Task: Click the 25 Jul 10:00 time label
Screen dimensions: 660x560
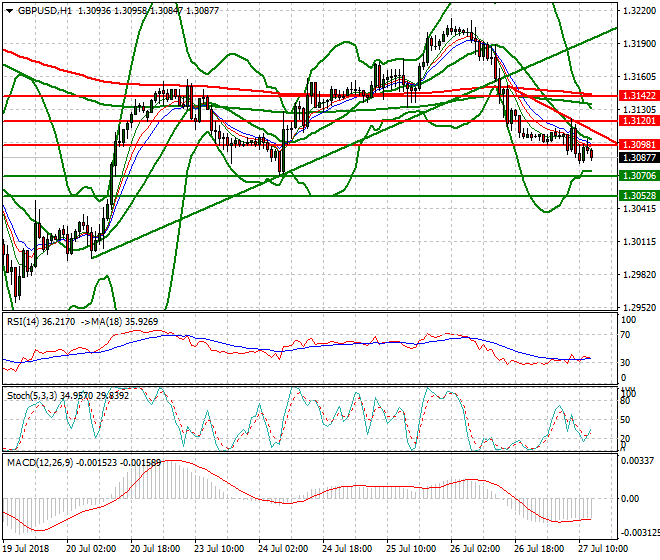Action: coord(411,549)
